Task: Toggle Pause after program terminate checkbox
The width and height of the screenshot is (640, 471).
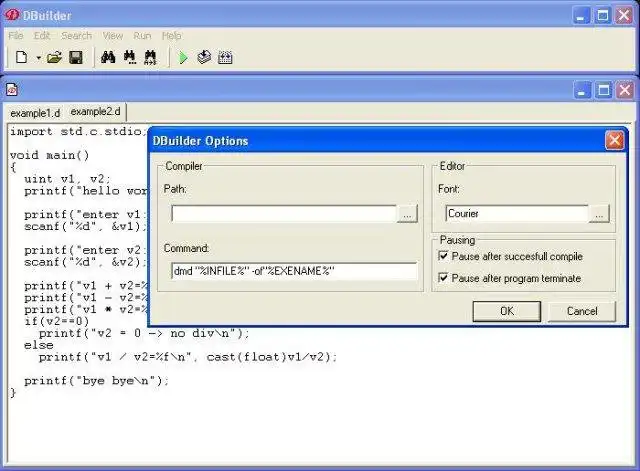Action: coord(443,278)
